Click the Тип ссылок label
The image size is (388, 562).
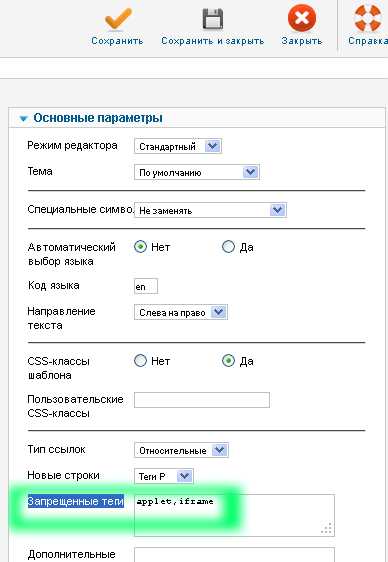pos(57,449)
